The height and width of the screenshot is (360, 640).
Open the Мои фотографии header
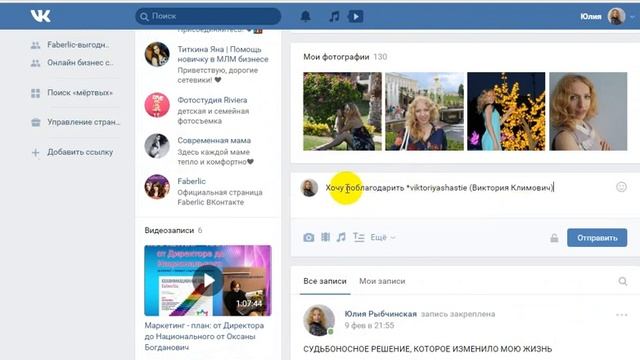pyautogui.click(x=336, y=57)
